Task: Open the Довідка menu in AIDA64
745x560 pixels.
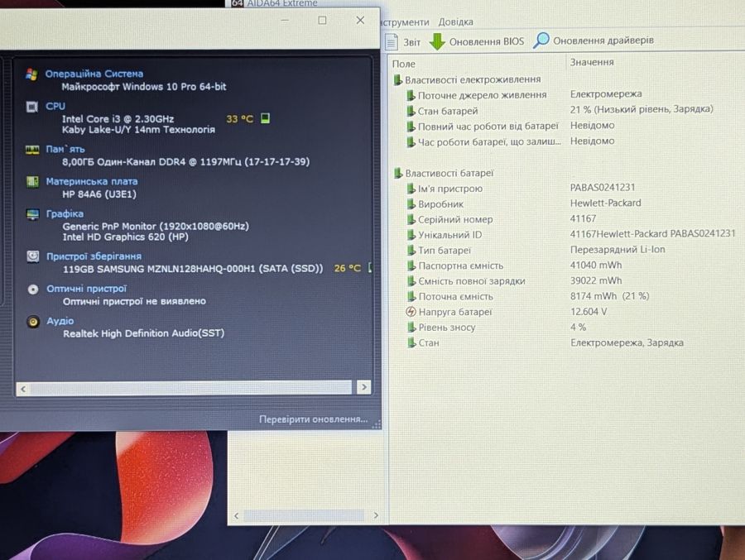Action: 455,22
